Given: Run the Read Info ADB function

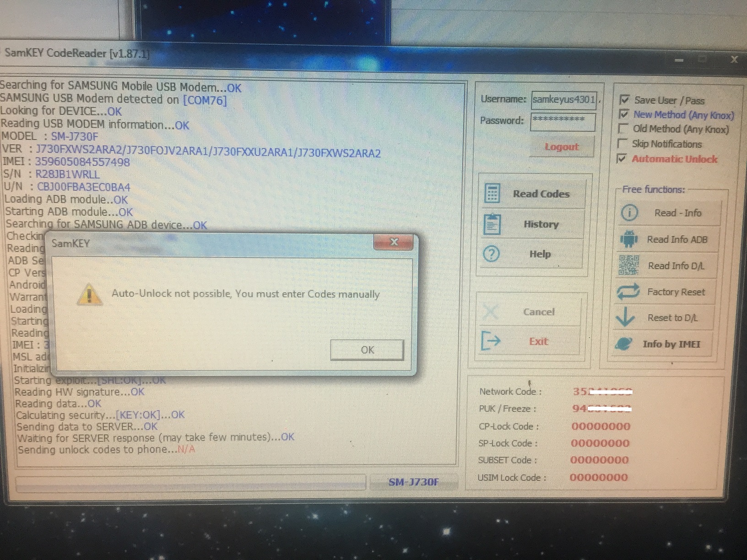Looking at the screenshot, I should tap(669, 239).
